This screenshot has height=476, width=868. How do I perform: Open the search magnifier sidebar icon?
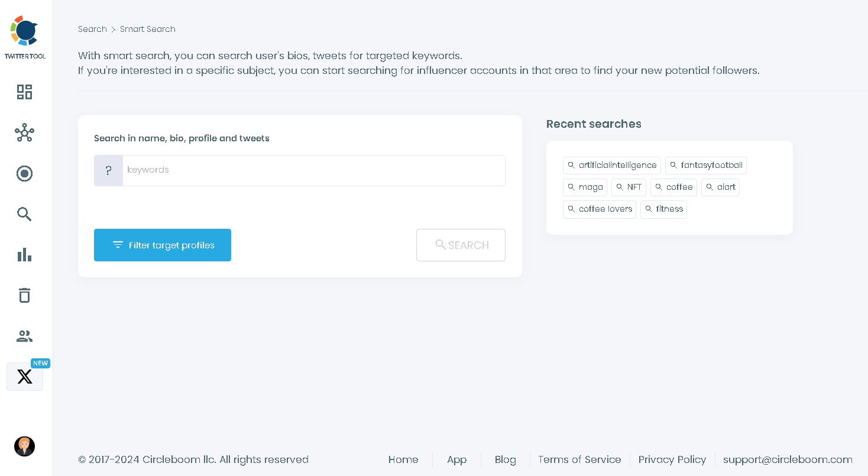coord(24,214)
